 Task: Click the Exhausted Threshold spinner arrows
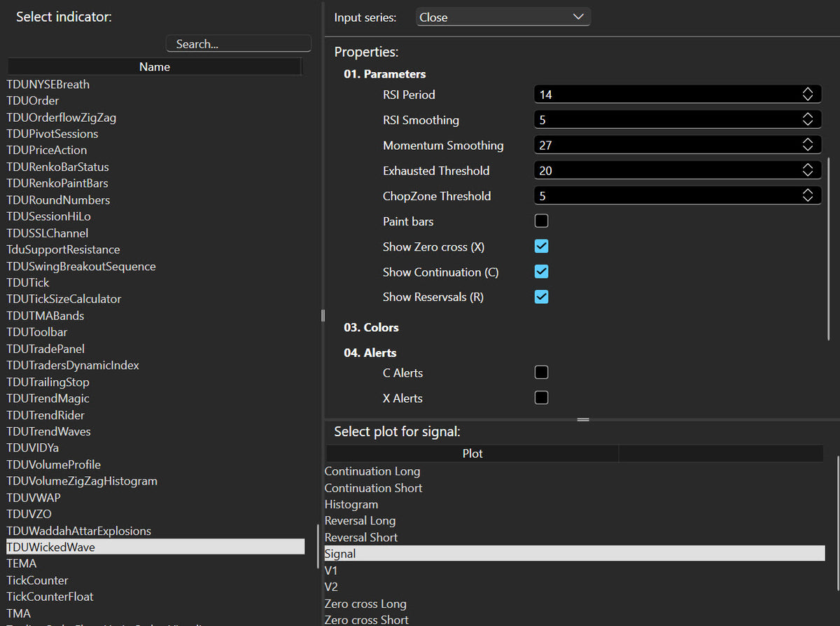[807, 170]
